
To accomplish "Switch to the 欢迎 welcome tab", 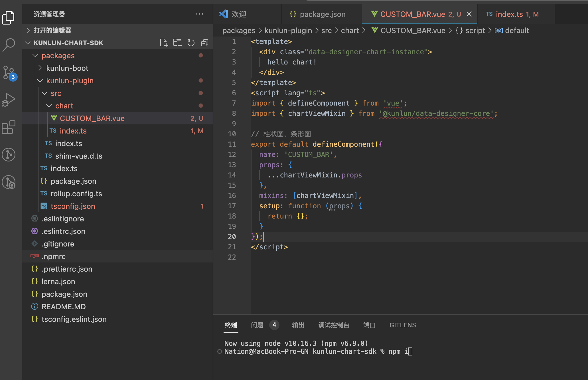I will (x=248, y=14).
